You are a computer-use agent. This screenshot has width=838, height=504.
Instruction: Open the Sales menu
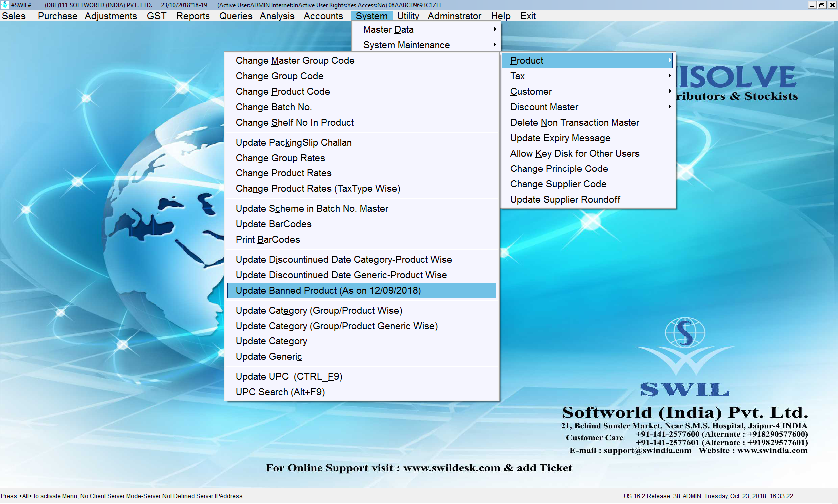coord(14,16)
